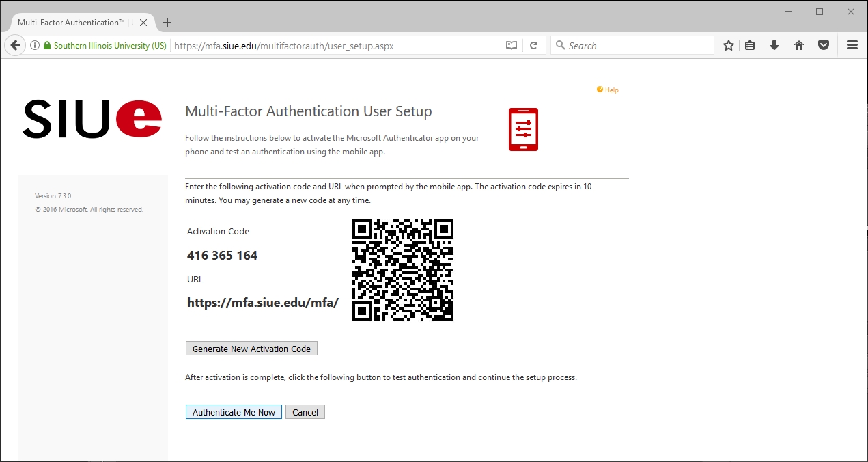Open the Help link
This screenshot has height=462, width=868.
click(x=611, y=90)
